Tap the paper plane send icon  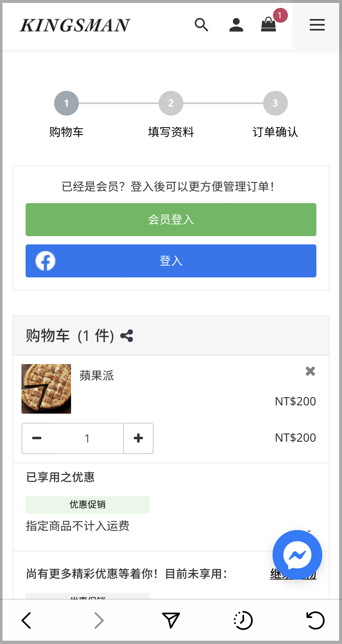(x=171, y=620)
